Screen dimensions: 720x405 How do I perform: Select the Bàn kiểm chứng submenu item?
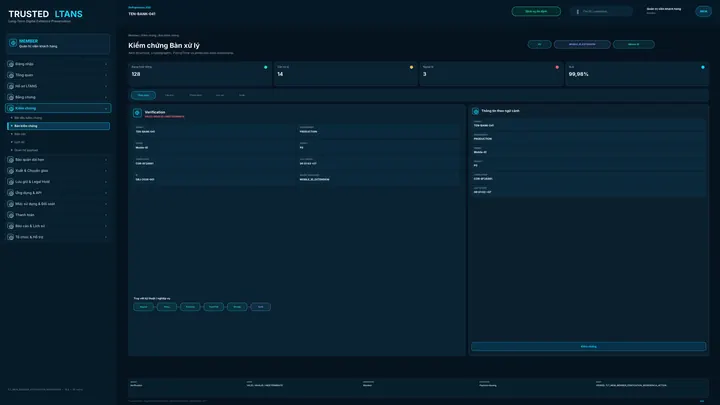point(58,126)
